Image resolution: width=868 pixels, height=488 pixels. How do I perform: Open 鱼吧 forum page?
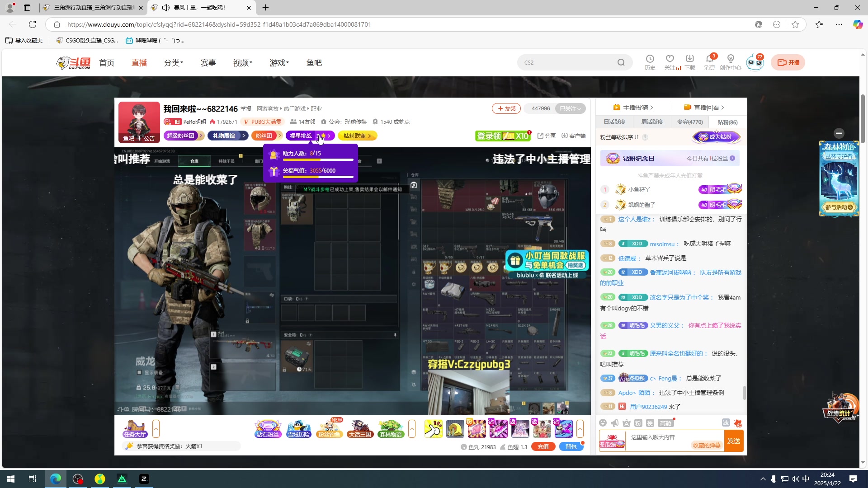click(x=314, y=63)
